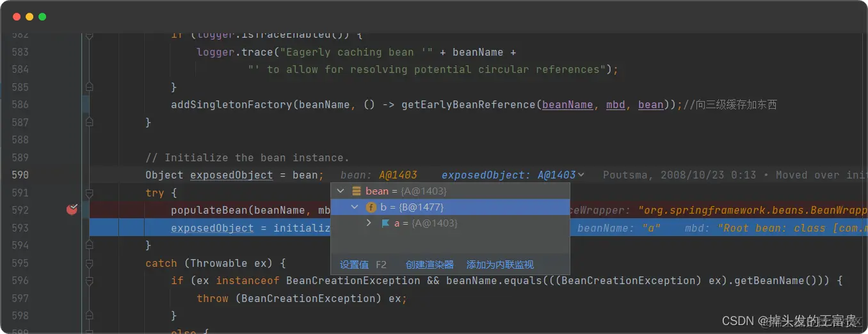Image resolution: width=868 pixels, height=334 pixels.
Task: Click the flag icon beside a = {A@1403}
Action: click(x=385, y=223)
